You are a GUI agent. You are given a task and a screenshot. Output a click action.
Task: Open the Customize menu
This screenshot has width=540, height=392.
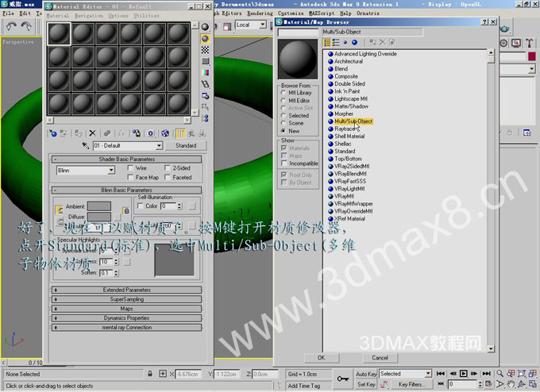point(291,13)
